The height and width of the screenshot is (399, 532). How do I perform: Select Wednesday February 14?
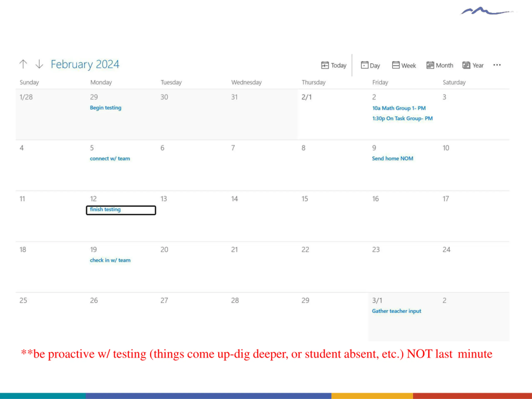click(234, 199)
